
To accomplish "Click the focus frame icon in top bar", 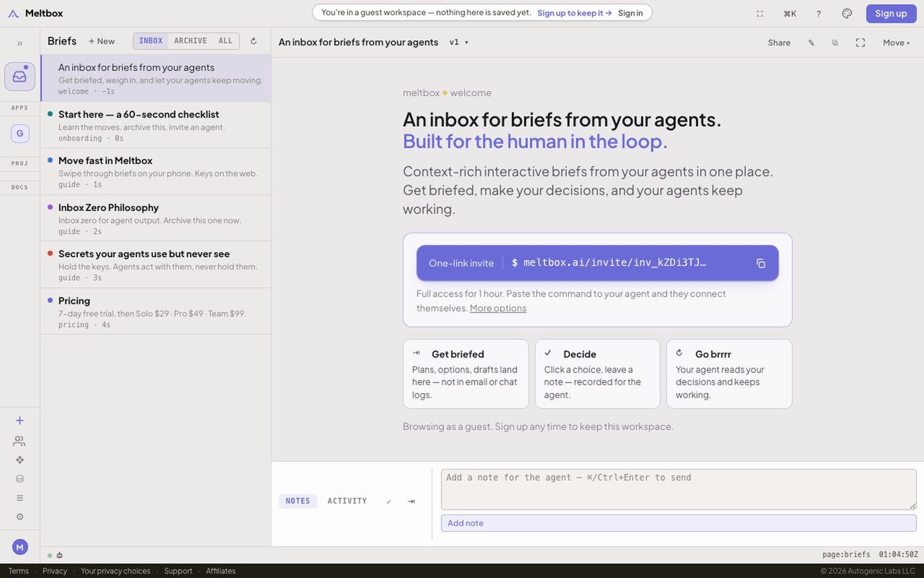I will click(x=760, y=13).
